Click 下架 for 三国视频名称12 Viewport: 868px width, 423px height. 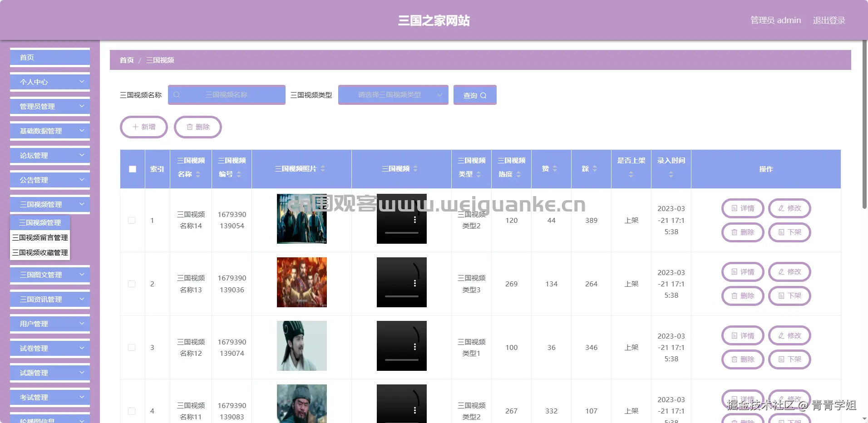tap(789, 359)
